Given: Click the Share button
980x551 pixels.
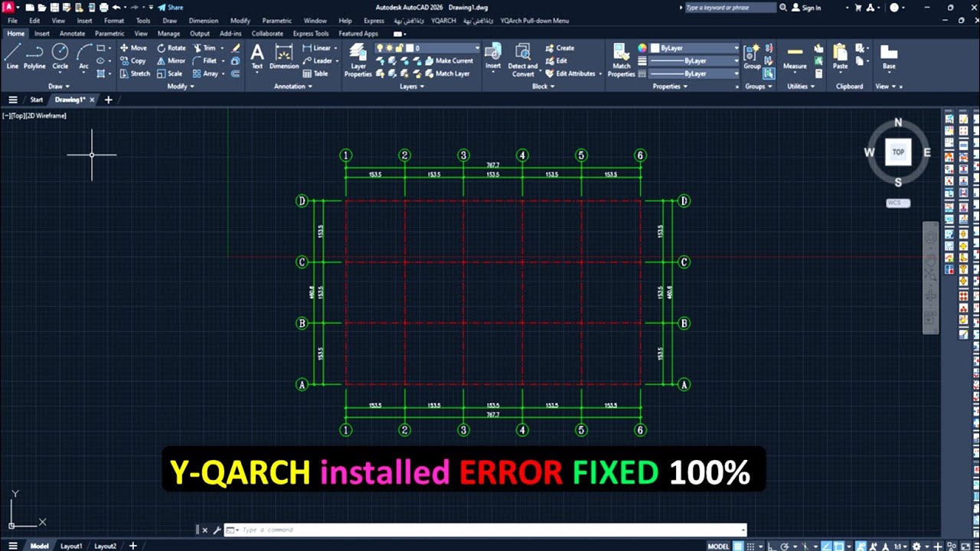Looking at the screenshot, I should click(x=171, y=7).
